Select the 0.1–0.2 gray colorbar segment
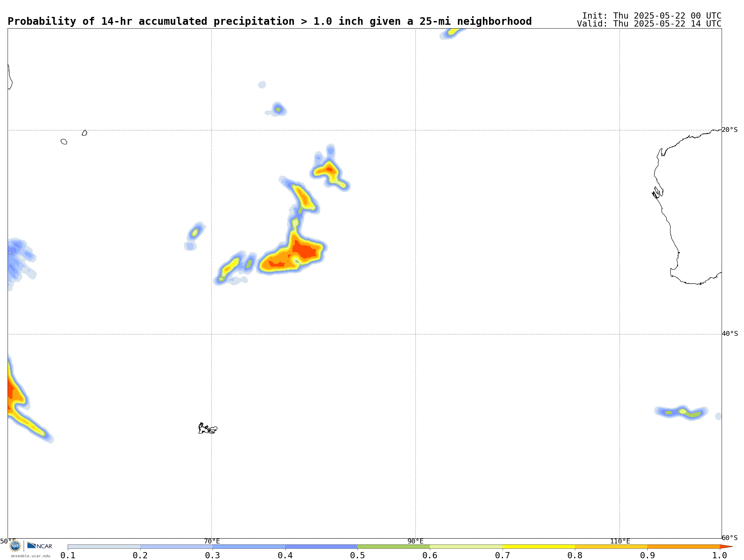 click(x=104, y=547)
